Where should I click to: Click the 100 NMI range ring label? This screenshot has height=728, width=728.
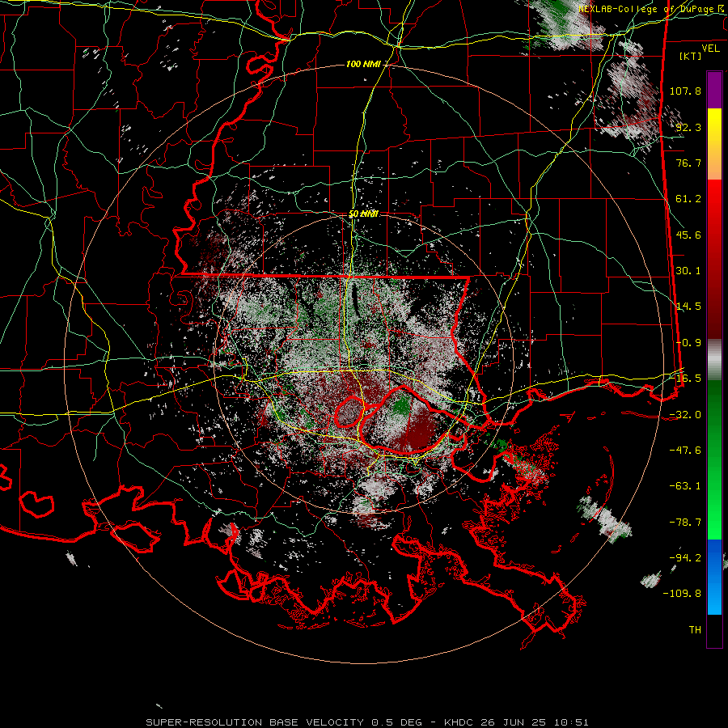363,64
